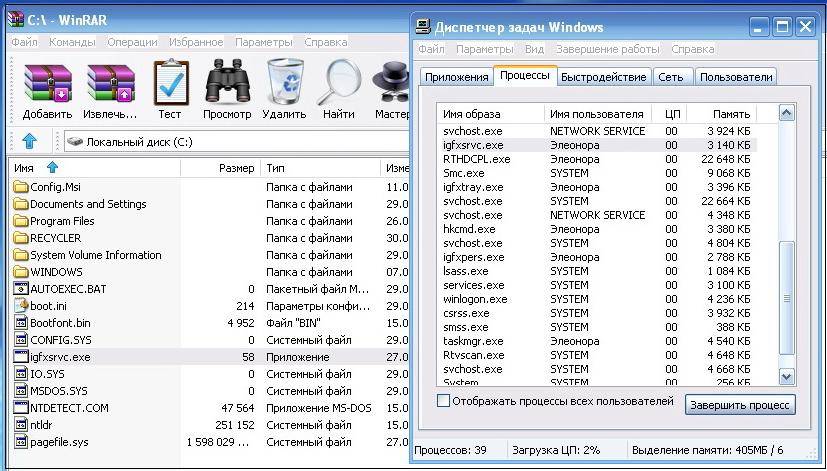This screenshot has height=471, width=827.
Task: Select igfxsrvc.exe in WinRAR file list
Action: [x=52, y=357]
